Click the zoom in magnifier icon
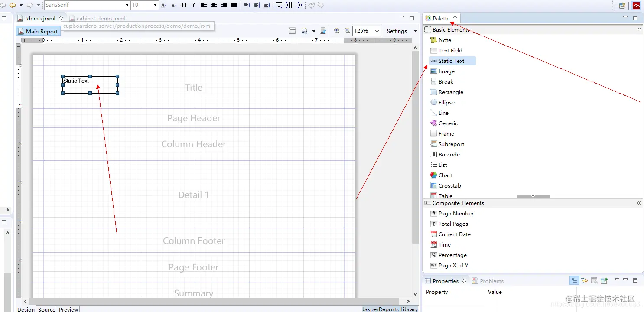644x312 pixels. point(337,31)
